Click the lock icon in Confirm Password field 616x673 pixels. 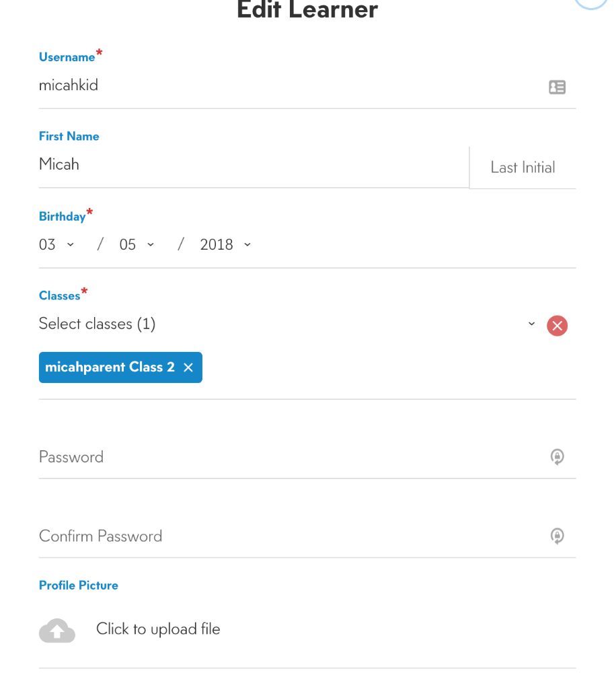point(557,536)
